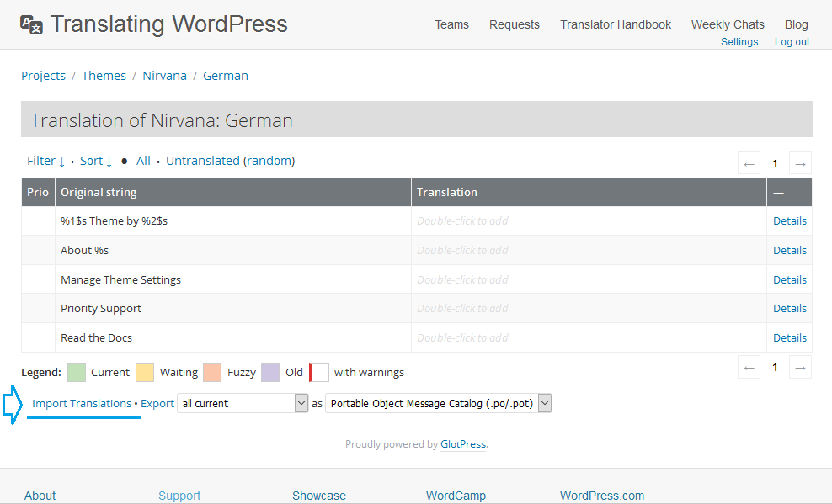Click the orange Fuzzy legend swatch
Image resolution: width=832 pixels, height=504 pixels.
pyautogui.click(x=212, y=373)
